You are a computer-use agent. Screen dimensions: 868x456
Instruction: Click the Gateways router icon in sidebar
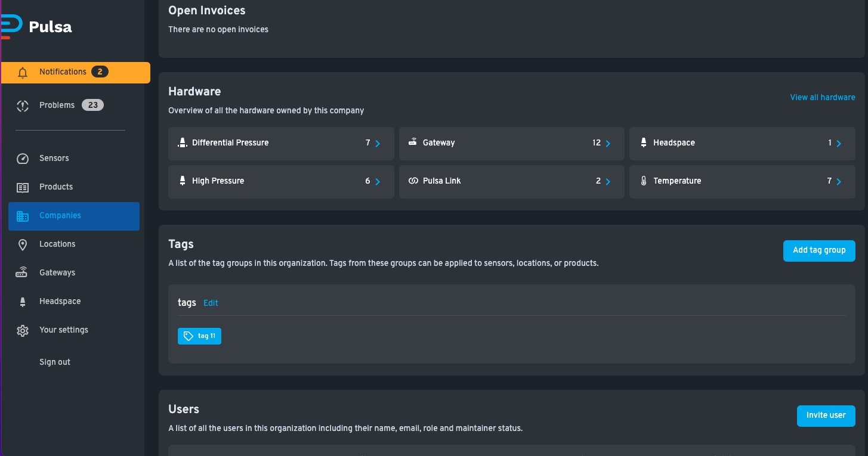pos(22,272)
